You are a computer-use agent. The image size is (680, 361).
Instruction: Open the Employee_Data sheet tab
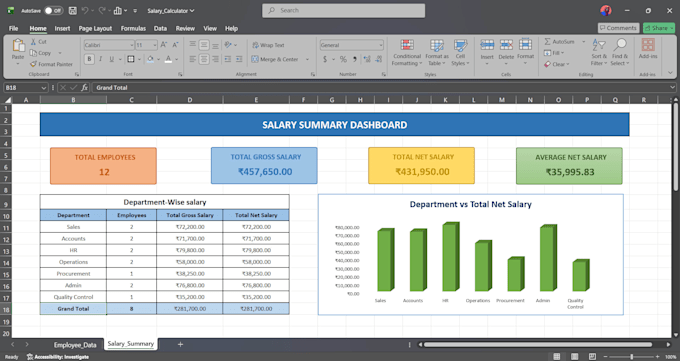tap(75, 345)
